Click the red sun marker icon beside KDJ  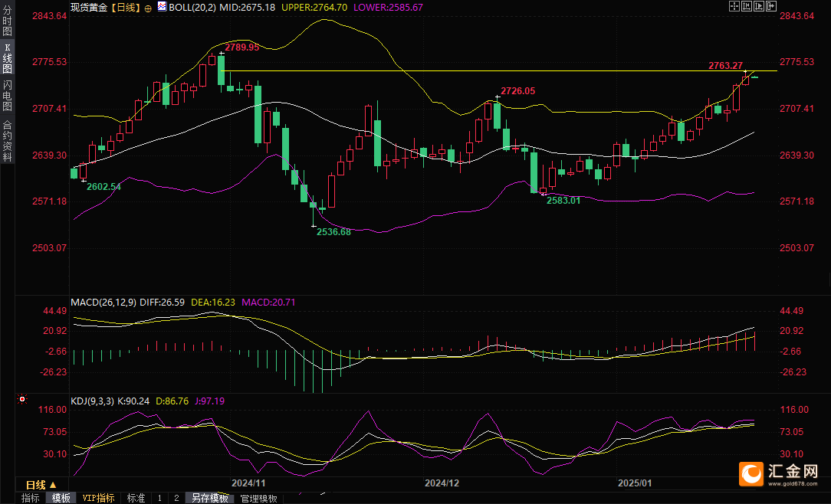pyautogui.click(x=21, y=399)
